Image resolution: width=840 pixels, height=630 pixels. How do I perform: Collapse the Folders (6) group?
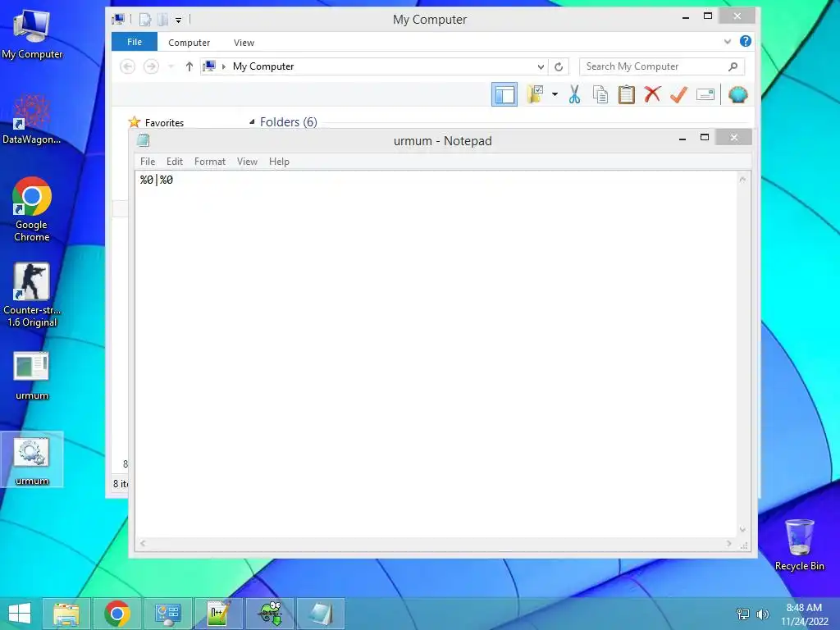point(252,122)
